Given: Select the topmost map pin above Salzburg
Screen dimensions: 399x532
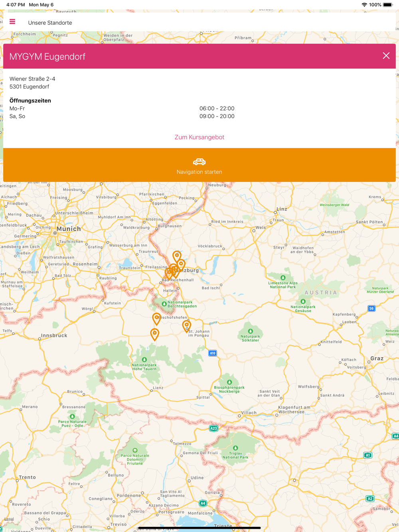Looking at the screenshot, I should coord(177,256).
